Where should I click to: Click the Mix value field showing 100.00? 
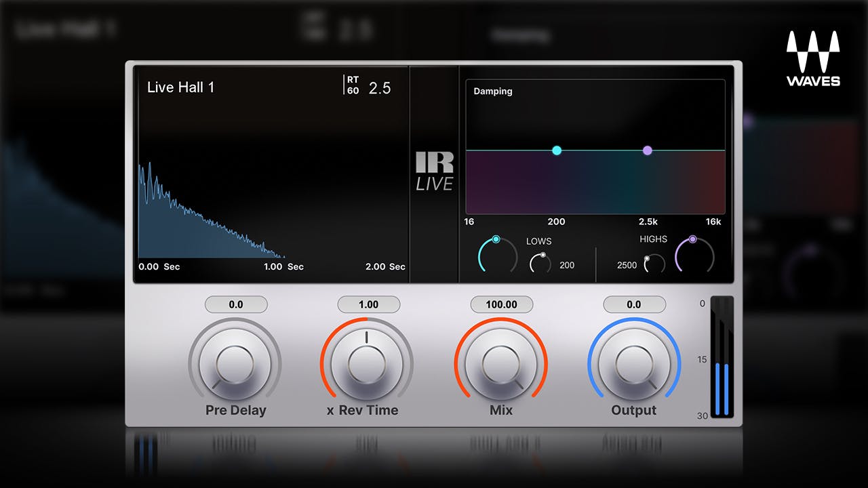point(502,304)
